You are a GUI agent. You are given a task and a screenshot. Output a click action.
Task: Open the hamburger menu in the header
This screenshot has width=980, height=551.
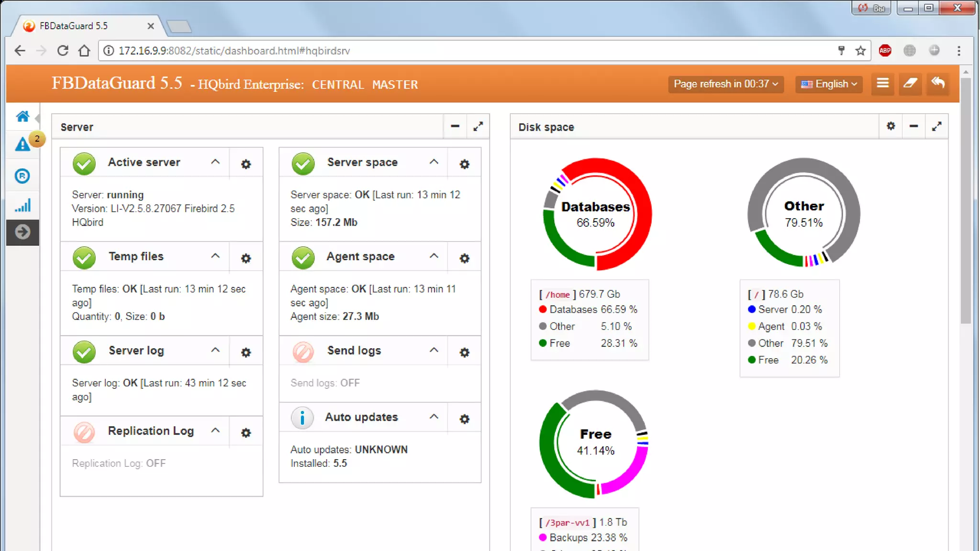click(x=883, y=84)
